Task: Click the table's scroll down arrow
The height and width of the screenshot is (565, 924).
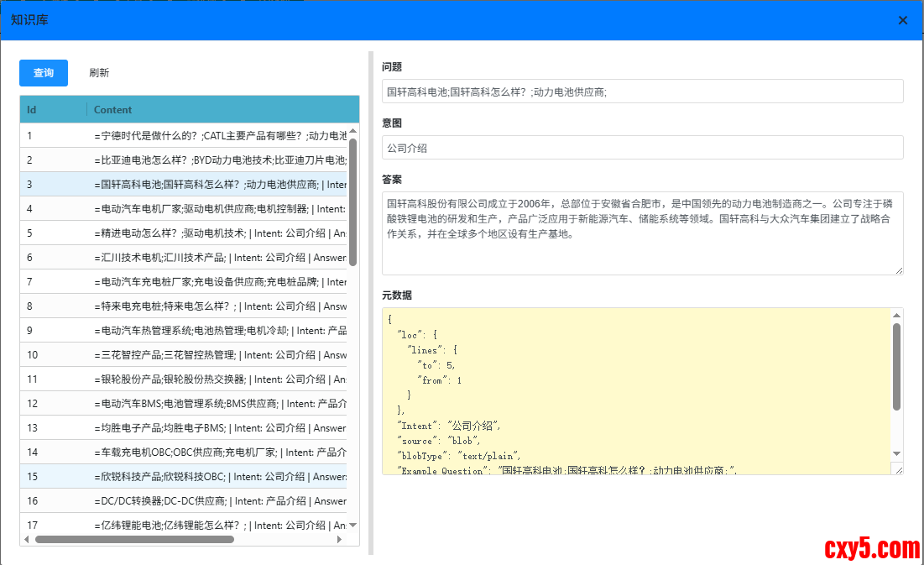Action: click(x=353, y=526)
